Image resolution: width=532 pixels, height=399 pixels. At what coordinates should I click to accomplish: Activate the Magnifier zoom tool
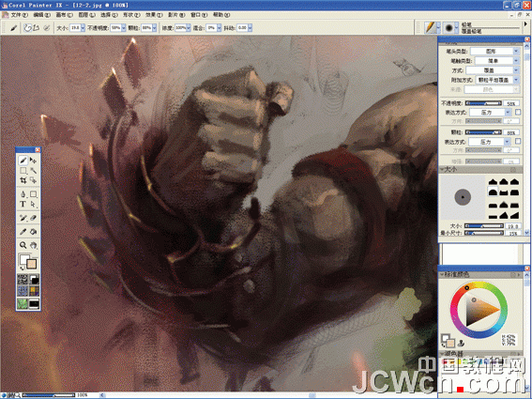coord(23,245)
